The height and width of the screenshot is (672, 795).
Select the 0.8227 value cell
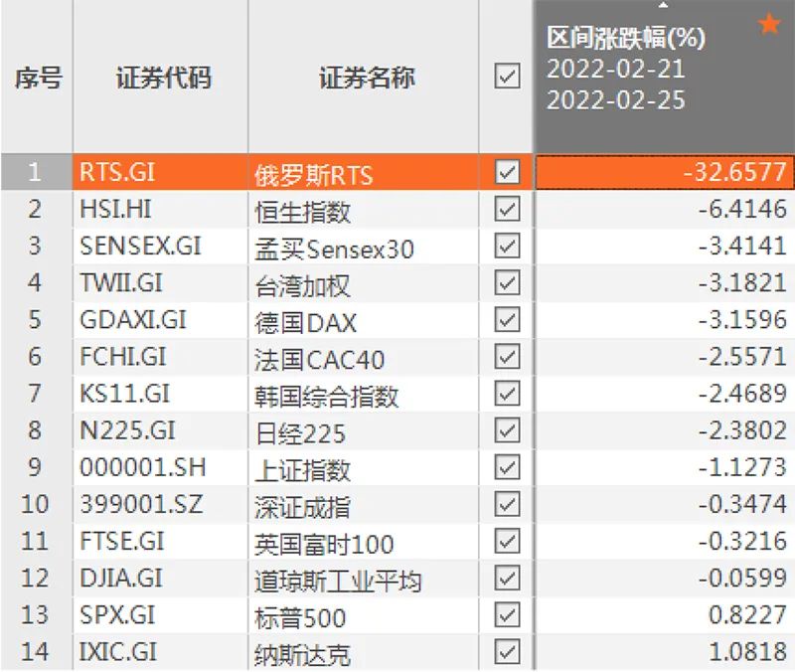665,615
